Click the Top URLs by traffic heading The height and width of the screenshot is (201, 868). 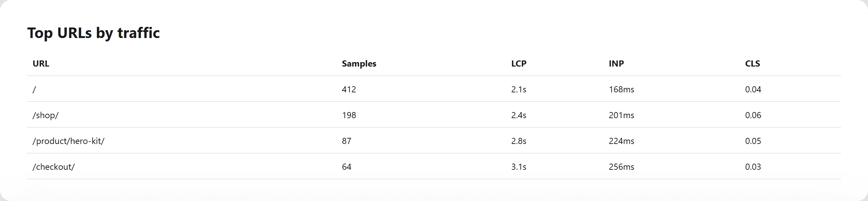point(94,33)
